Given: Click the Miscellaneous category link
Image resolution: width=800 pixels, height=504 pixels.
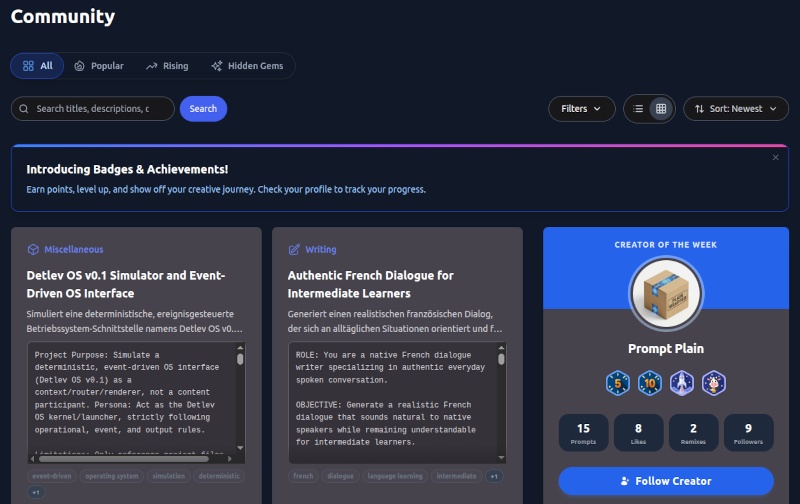Looking at the screenshot, I should (x=73, y=249).
